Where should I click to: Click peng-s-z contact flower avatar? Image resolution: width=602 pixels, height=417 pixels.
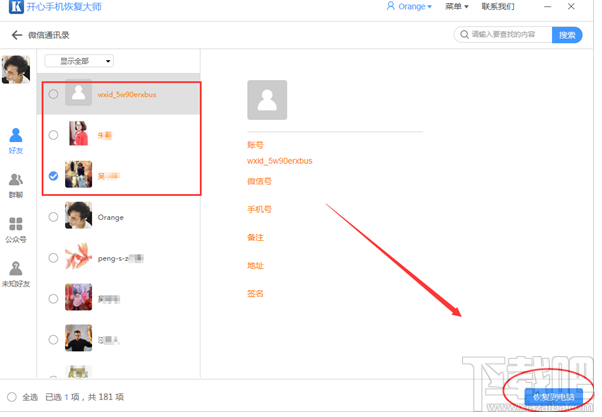(78, 256)
